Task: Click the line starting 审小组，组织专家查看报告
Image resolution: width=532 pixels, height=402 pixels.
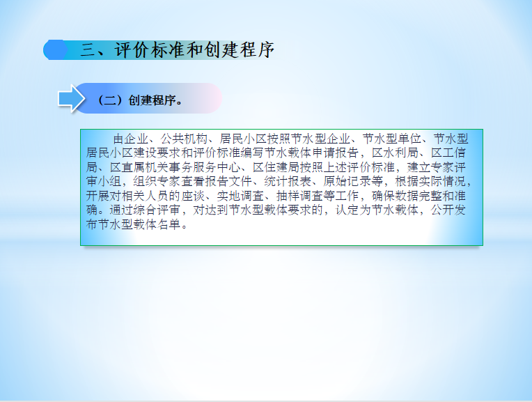Action: click(279, 181)
